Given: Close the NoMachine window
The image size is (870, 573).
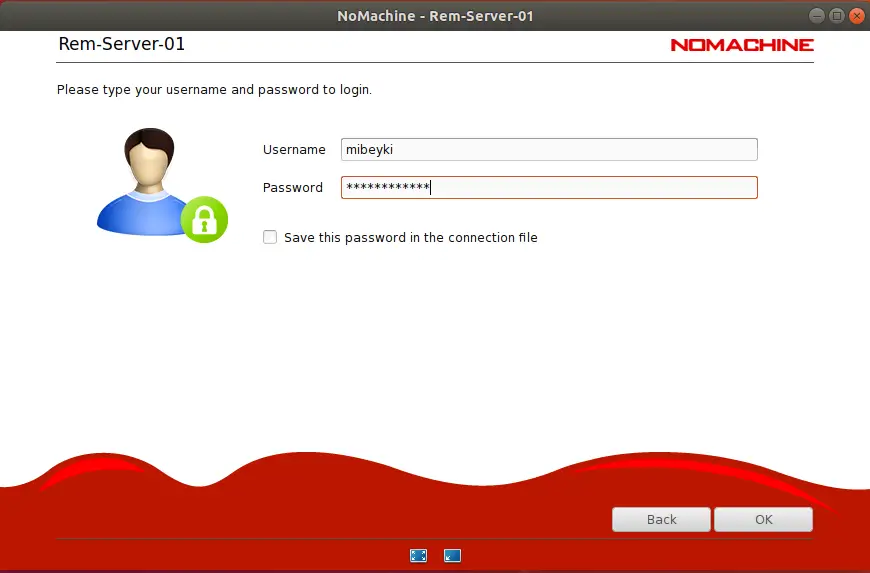Looking at the screenshot, I should click(857, 16).
